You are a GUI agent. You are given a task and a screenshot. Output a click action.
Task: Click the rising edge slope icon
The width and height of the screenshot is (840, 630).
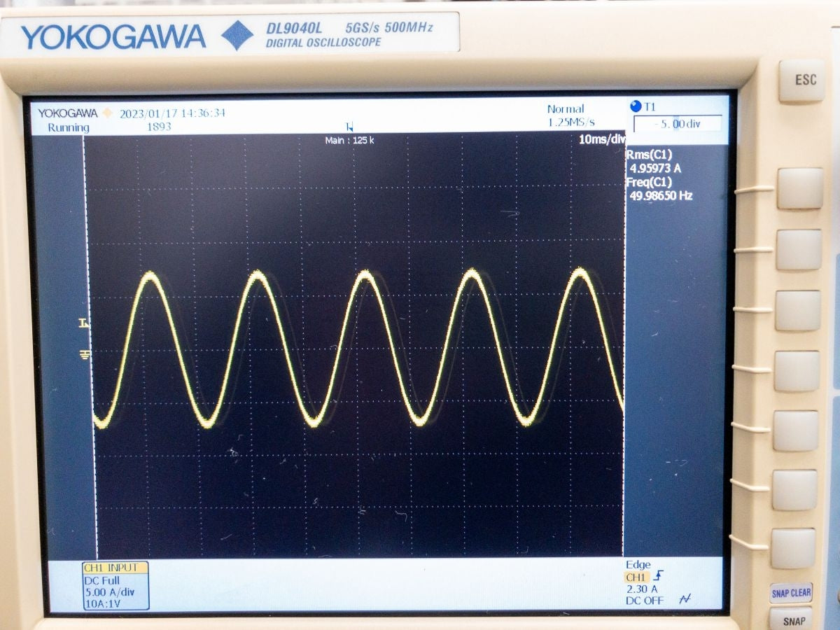[x=658, y=577]
